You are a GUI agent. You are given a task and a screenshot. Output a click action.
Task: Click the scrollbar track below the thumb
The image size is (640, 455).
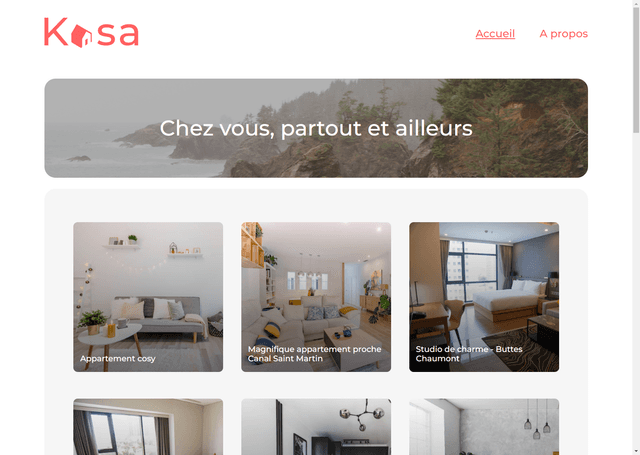[x=636, y=294]
